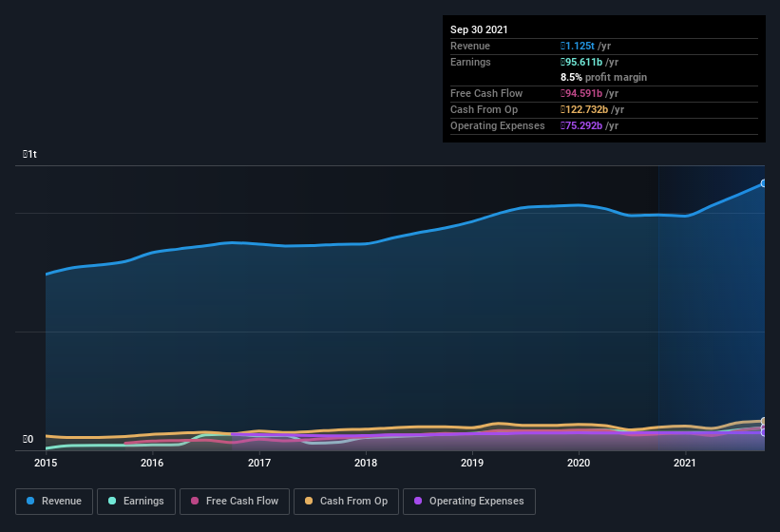Select the 2020 x-axis label

point(579,463)
